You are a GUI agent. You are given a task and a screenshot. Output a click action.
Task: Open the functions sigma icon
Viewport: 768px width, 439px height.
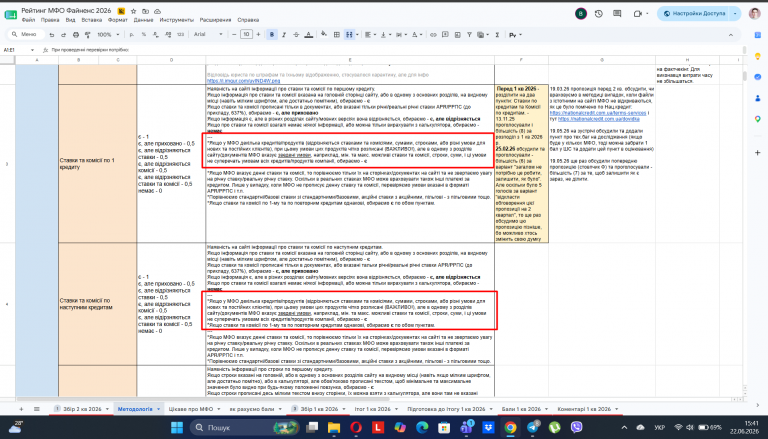coord(497,35)
